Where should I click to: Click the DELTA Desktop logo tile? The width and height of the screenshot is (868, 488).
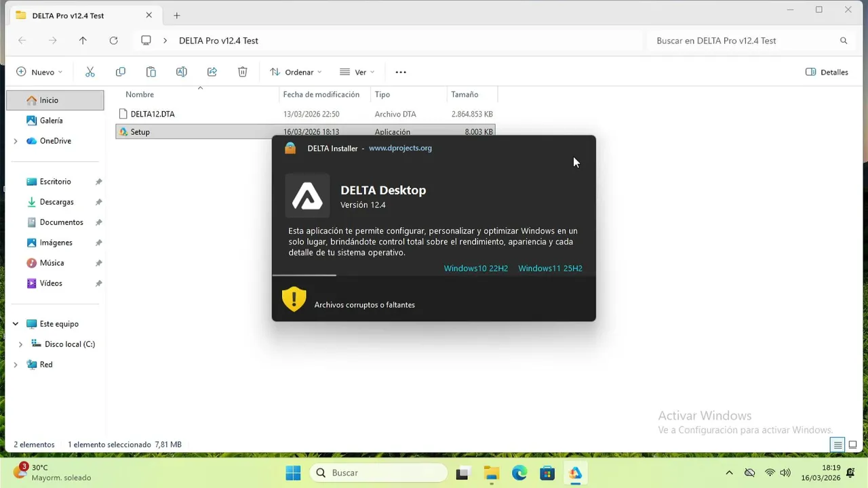tap(307, 196)
